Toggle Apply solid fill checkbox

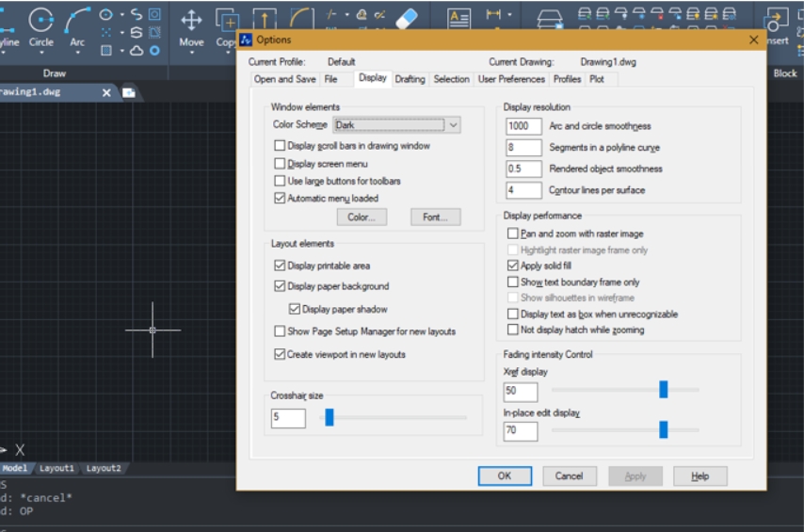513,266
